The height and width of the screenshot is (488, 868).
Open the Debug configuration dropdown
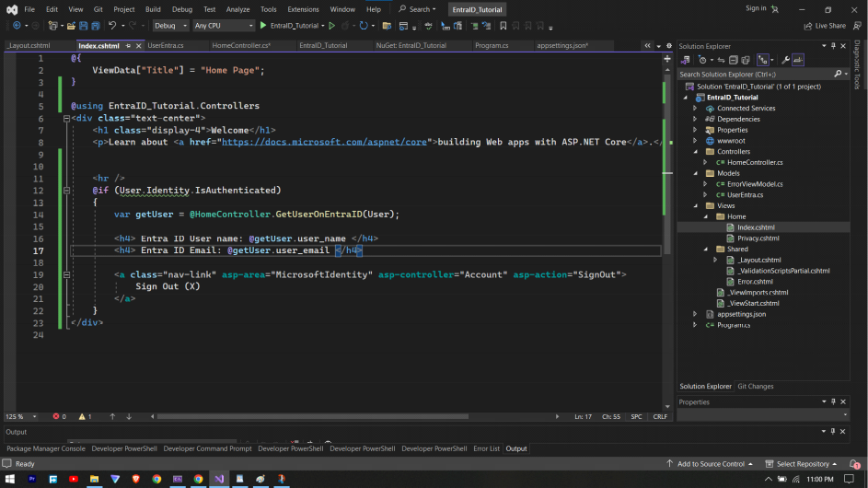[170, 26]
